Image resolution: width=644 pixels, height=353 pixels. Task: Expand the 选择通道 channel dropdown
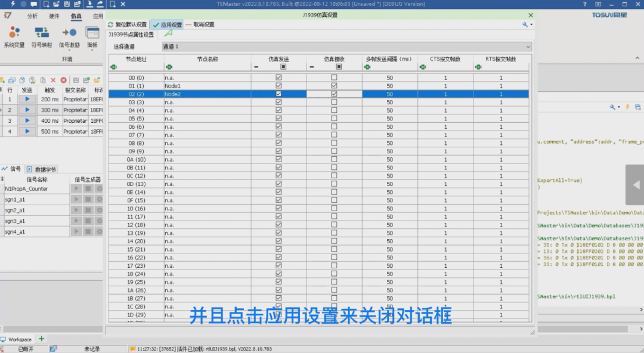click(x=528, y=47)
